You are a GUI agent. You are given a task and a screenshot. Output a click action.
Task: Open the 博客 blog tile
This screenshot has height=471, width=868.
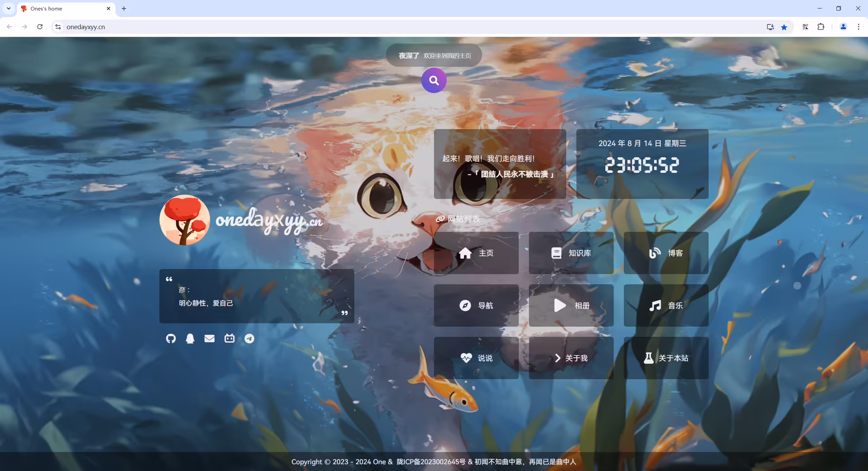tap(666, 253)
